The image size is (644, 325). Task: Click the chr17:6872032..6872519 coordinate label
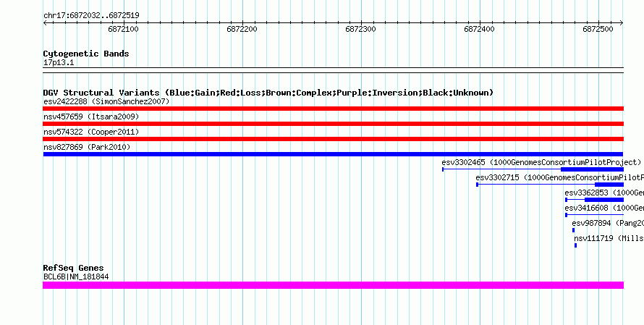(91, 16)
